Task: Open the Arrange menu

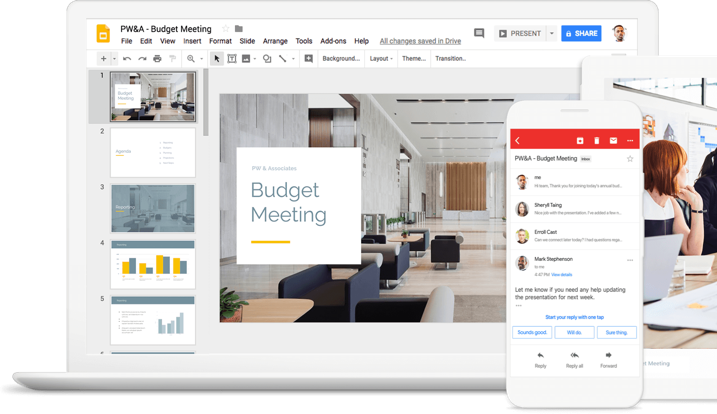Action: tap(275, 41)
